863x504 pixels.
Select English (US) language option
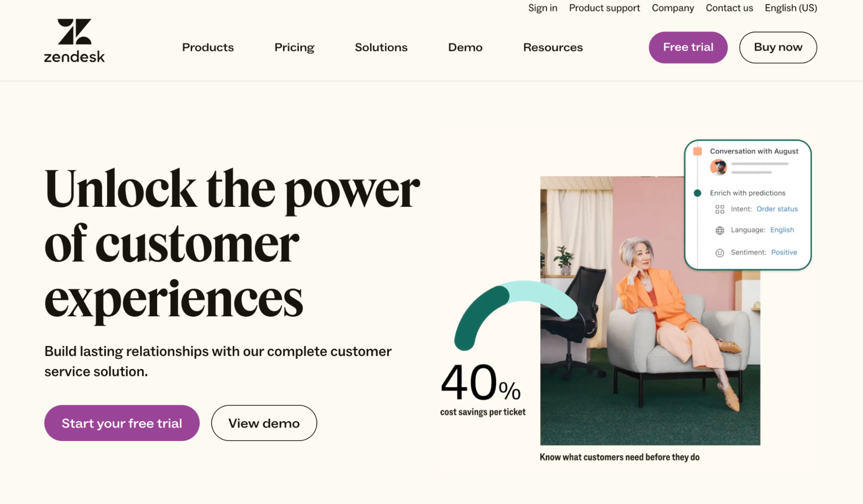791,8
